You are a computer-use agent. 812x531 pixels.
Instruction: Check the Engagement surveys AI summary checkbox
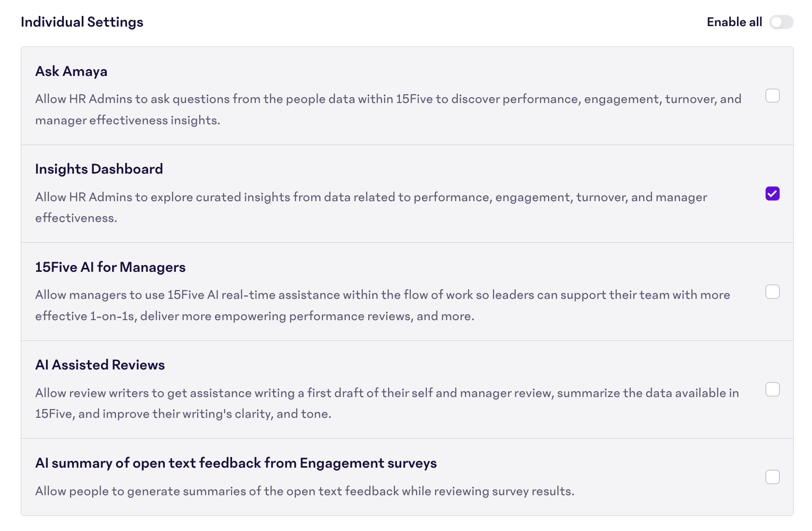[772, 477]
